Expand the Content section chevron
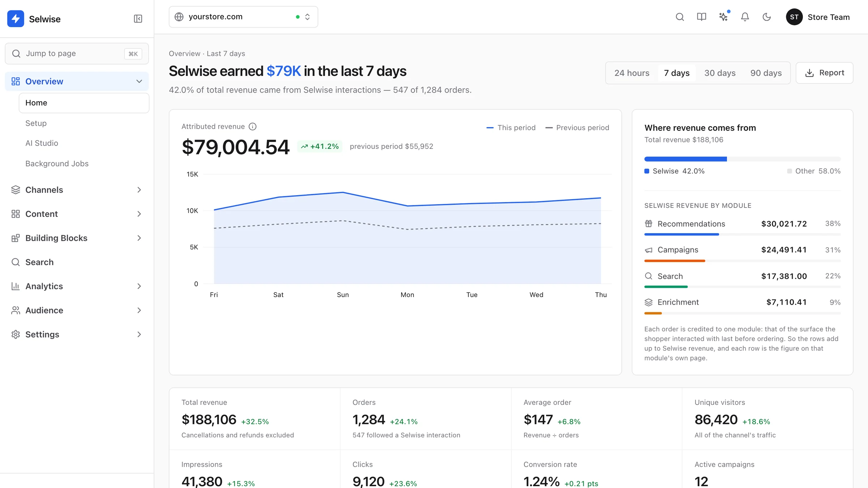 click(x=139, y=214)
